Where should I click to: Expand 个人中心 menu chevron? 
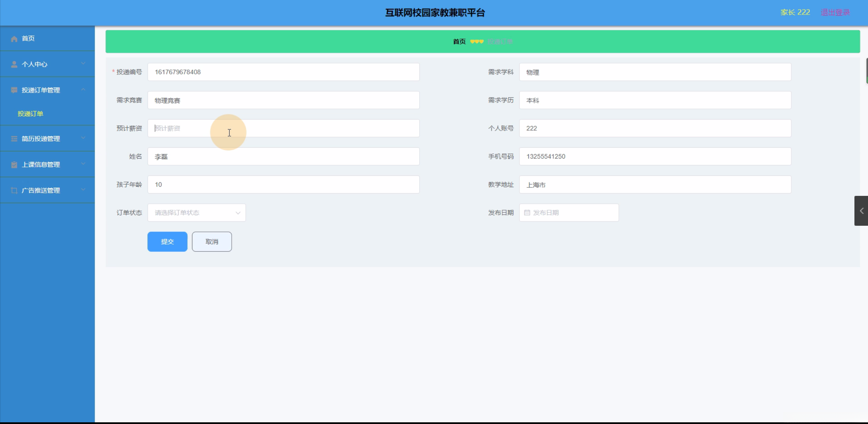(x=83, y=63)
